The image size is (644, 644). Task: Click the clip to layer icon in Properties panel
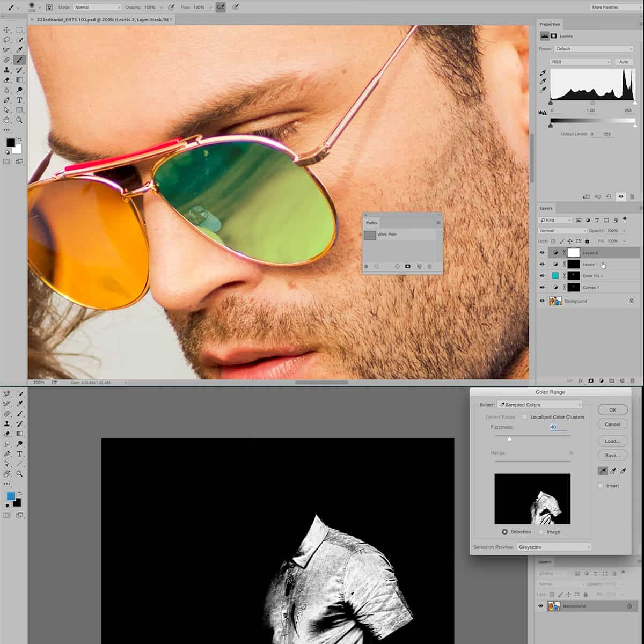click(x=587, y=197)
